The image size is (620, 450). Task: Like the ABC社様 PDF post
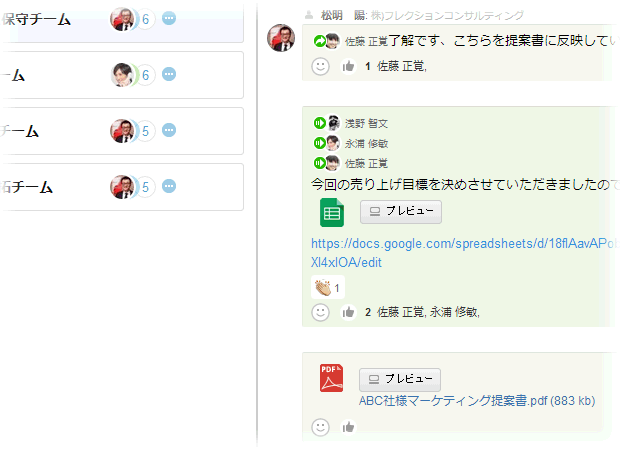pyautogui.click(x=348, y=427)
